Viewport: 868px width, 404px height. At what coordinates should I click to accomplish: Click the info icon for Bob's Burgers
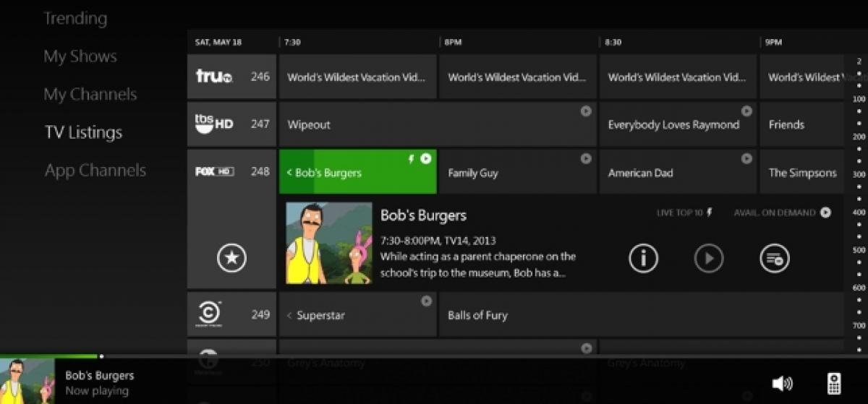(x=644, y=258)
